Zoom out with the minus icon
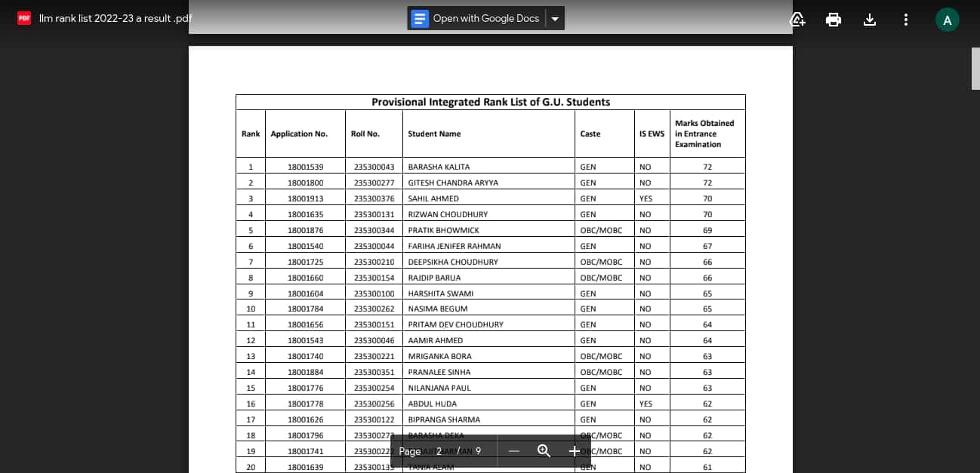This screenshot has width=980, height=473. (514, 451)
